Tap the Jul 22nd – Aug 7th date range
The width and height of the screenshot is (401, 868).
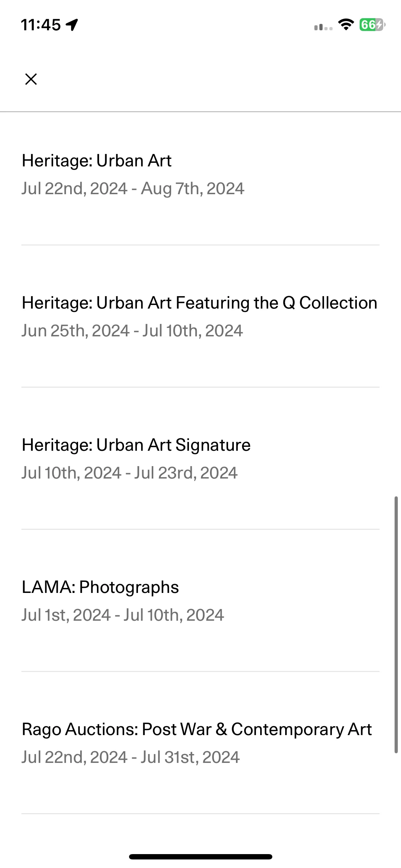pos(133,188)
